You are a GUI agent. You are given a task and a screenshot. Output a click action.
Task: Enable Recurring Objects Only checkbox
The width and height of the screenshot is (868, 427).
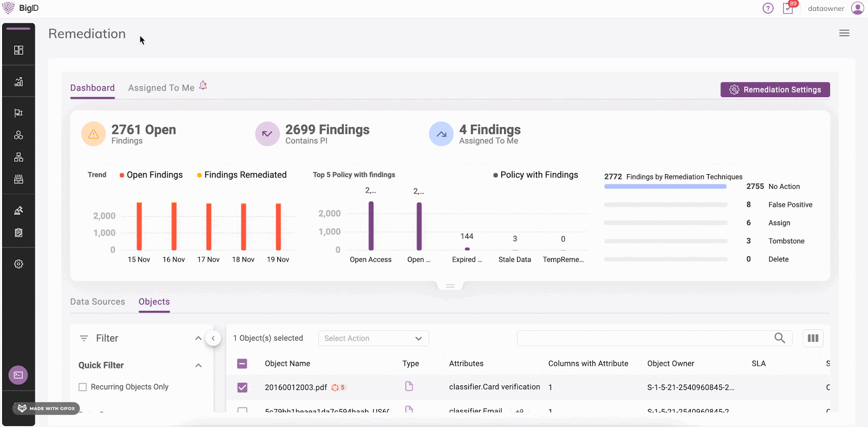83,387
